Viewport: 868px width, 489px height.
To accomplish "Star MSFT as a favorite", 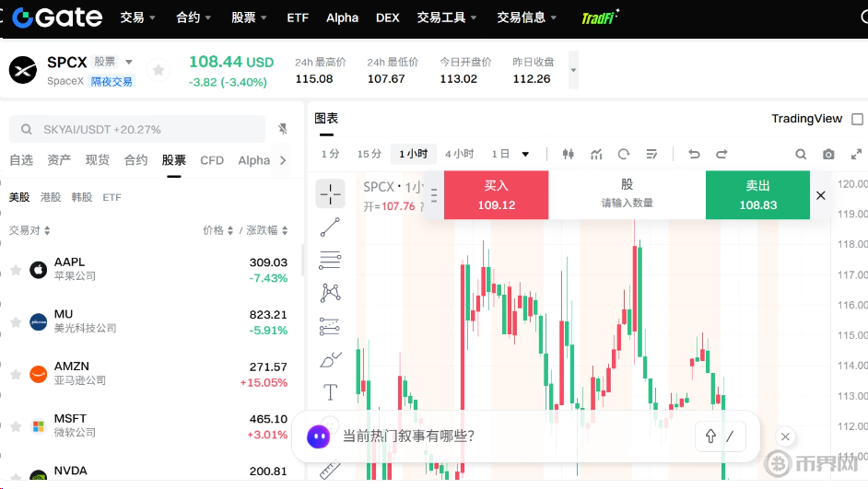I will click(x=16, y=426).
